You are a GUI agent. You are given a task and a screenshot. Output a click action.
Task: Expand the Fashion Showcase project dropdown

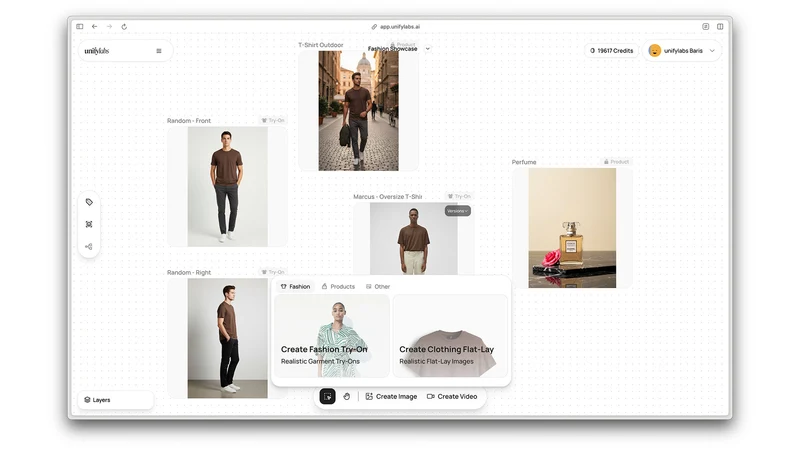coord(428,49)
